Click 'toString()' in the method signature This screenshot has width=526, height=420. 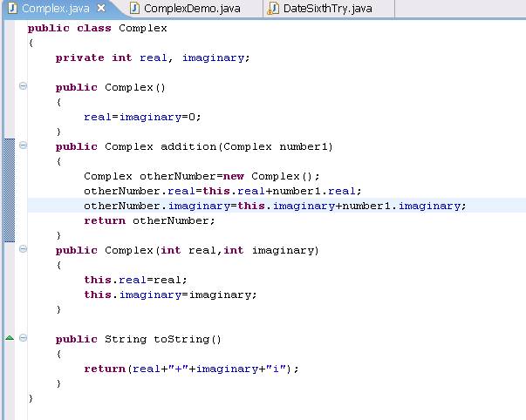click(188, 339)
